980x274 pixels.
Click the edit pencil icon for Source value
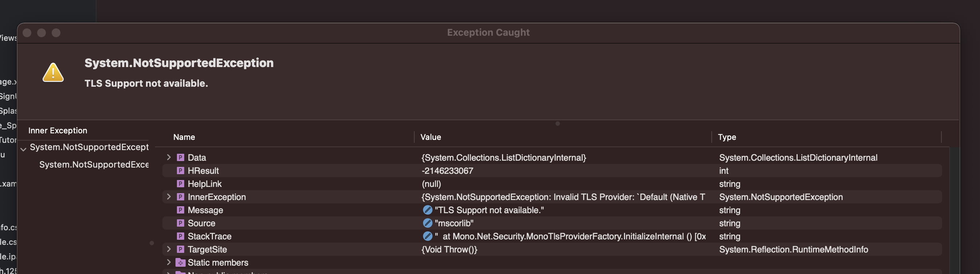pyautogui.click(x=427, y=223)
